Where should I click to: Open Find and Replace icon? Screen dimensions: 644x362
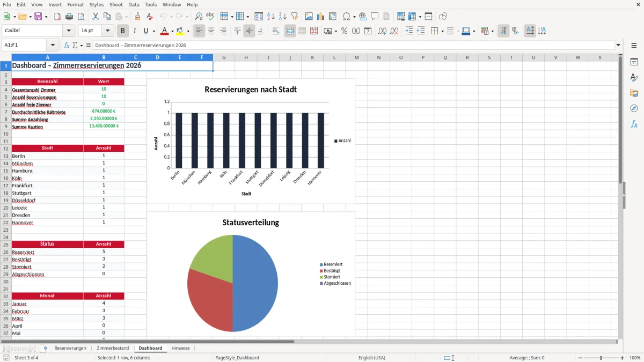coord(199,17)
